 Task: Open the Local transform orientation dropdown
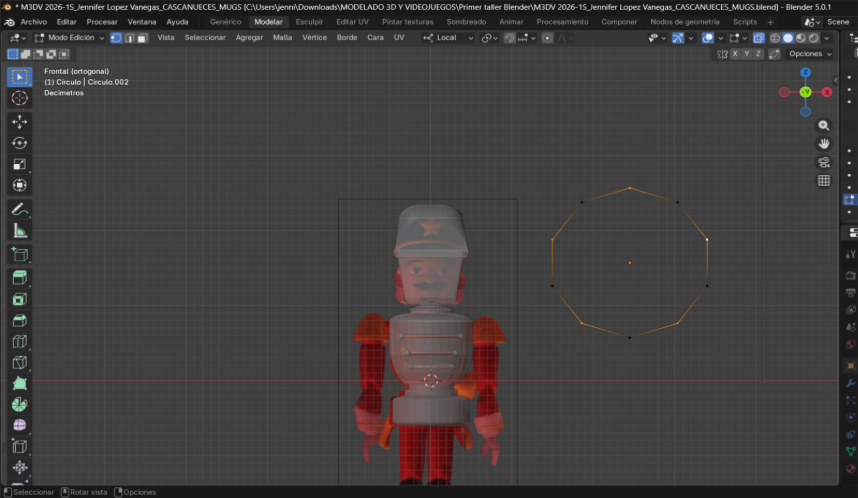(446, 38)
